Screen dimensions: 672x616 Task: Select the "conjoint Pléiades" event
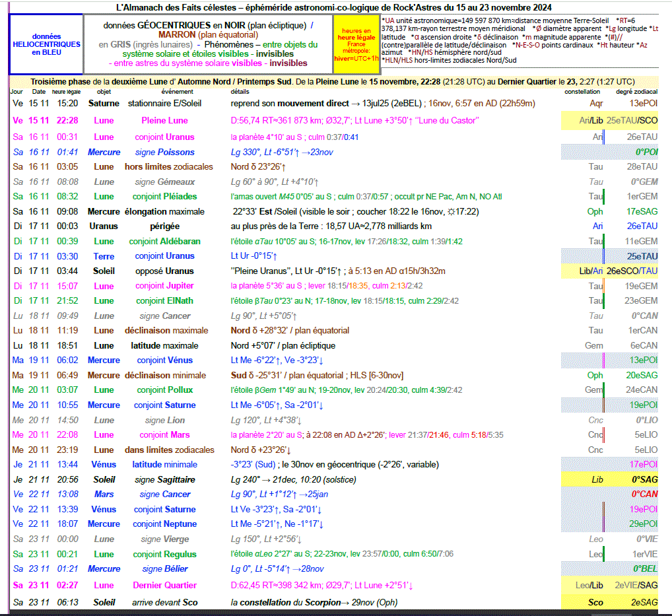[x=164, y=196]
